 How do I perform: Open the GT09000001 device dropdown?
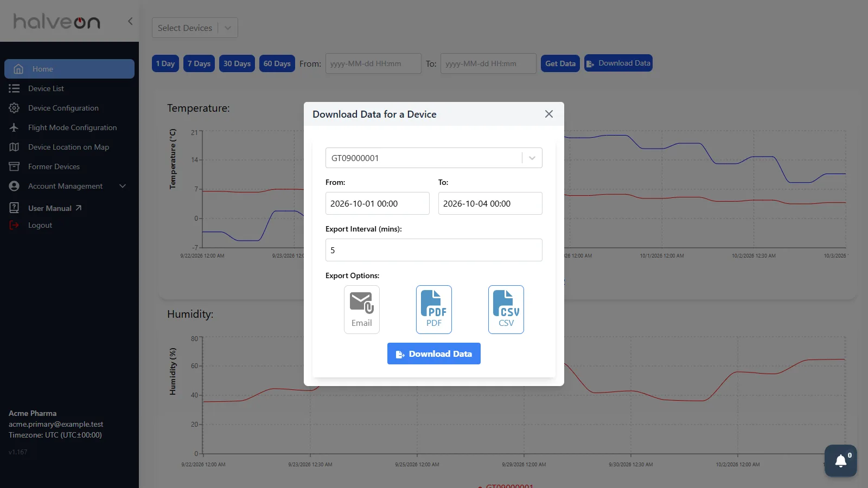click(434, 158)
